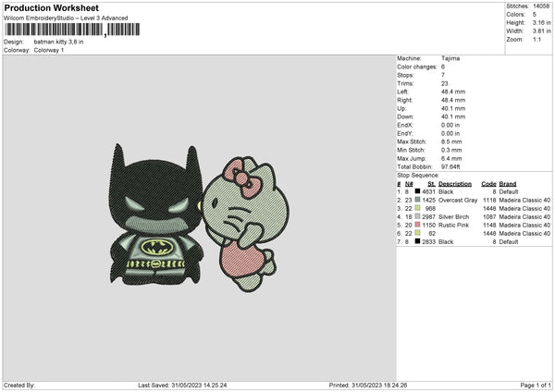555x392 pixels.
Task: Click the 'Code' column header
Action: pos(488,184)
